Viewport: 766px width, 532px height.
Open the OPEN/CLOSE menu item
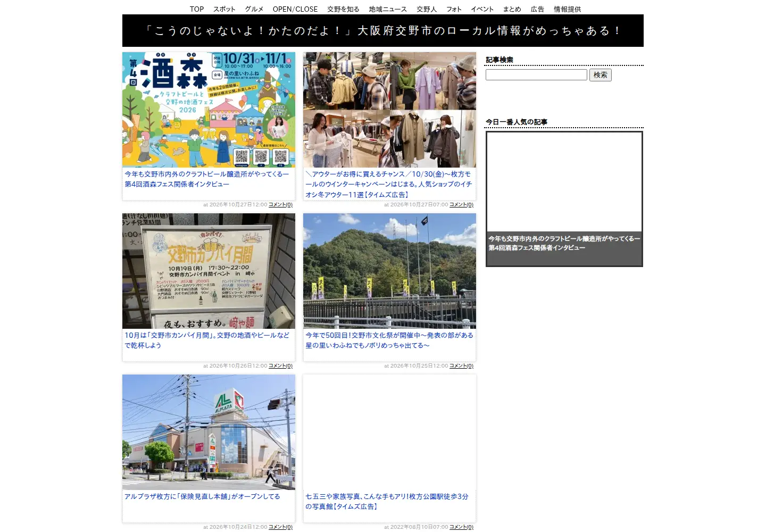click(295, 9)
